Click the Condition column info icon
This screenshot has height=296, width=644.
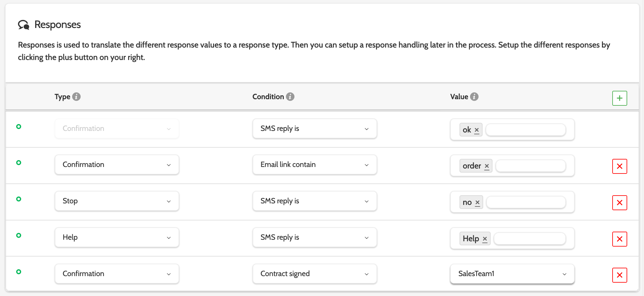click(x=290, y=97)
